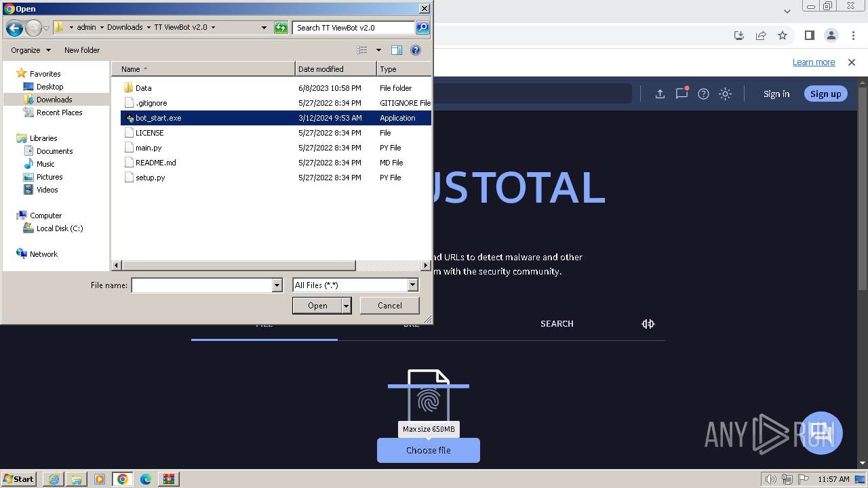Open Chrome menu three dots

pyautogui.click(x=852, y=35)
